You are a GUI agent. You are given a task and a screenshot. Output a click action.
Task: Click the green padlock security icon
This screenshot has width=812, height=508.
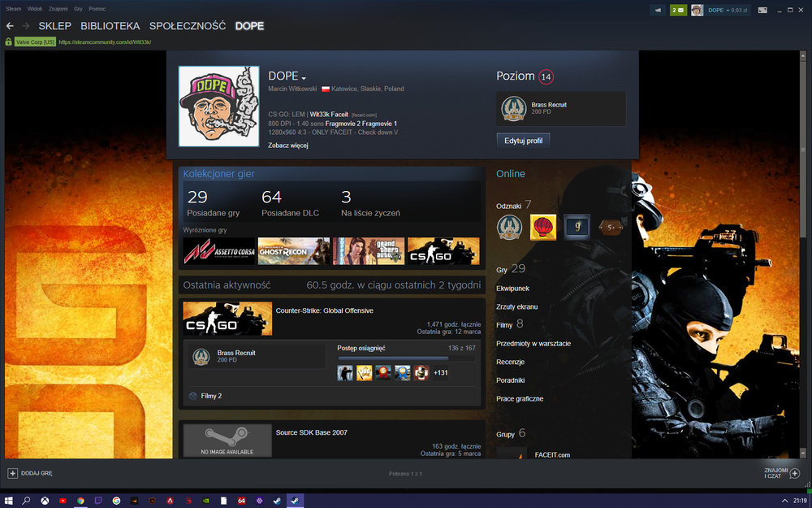[x=8, y=42]
